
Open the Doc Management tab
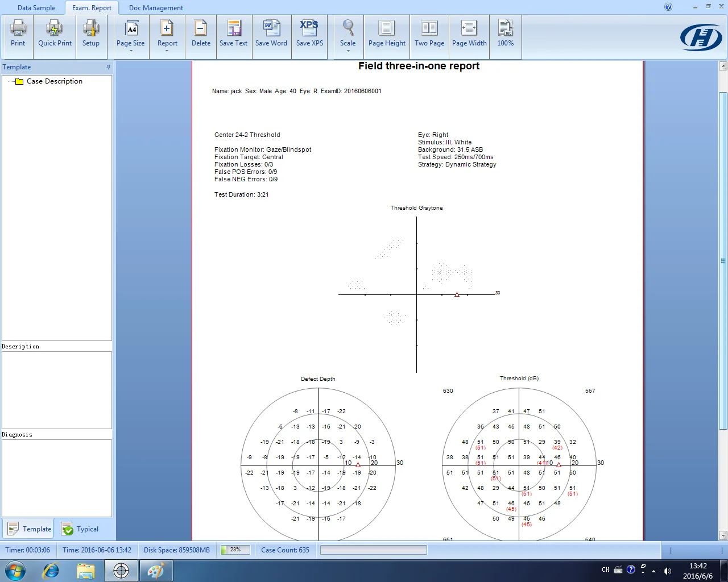tap(156, 8)
